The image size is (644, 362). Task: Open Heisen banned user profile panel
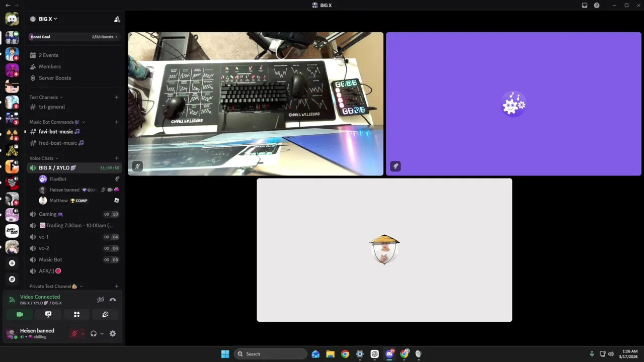click(x=36, y=333)
